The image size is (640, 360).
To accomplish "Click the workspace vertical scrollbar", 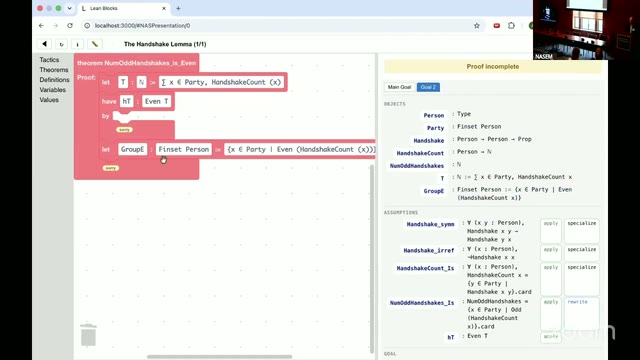I will [x=371, y=259].
